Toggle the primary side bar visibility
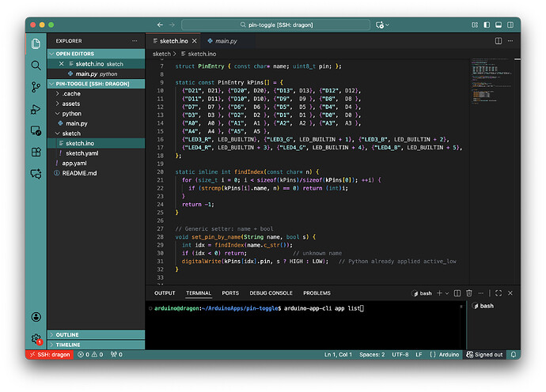The height and width of the screenshot is (392, 546). point(487,24)
